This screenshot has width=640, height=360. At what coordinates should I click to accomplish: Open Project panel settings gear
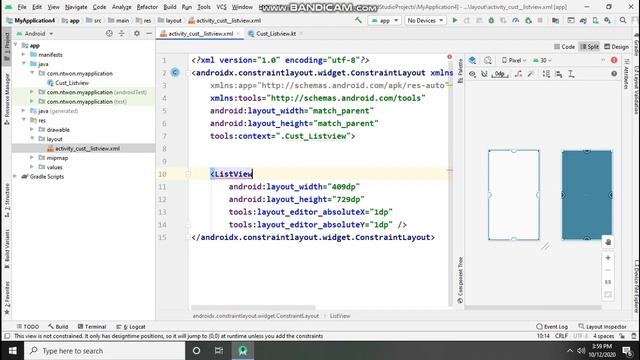coord(137,33)
